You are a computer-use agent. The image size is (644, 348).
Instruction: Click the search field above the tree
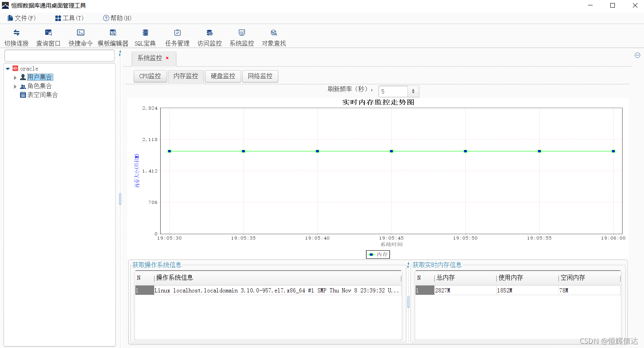(59, 56)
